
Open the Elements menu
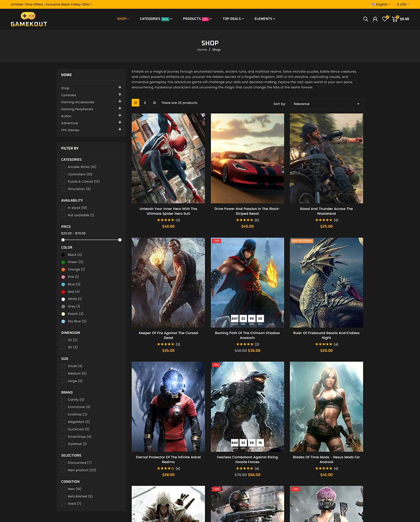point(265,19)
